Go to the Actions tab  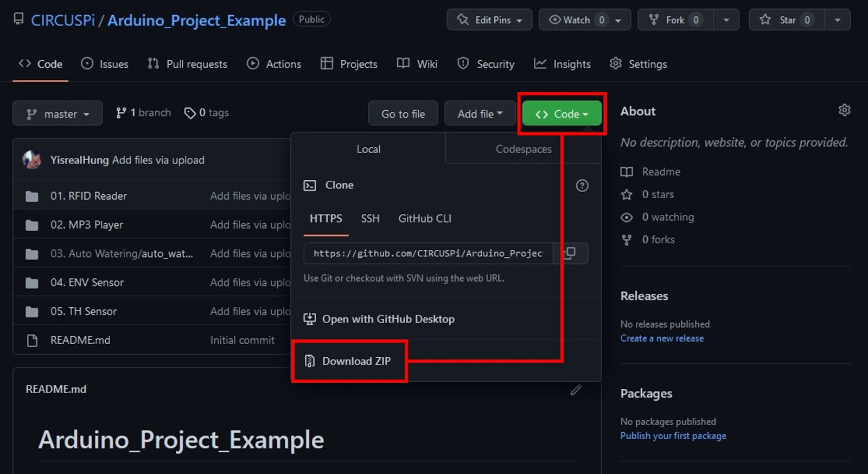[274, 64]
